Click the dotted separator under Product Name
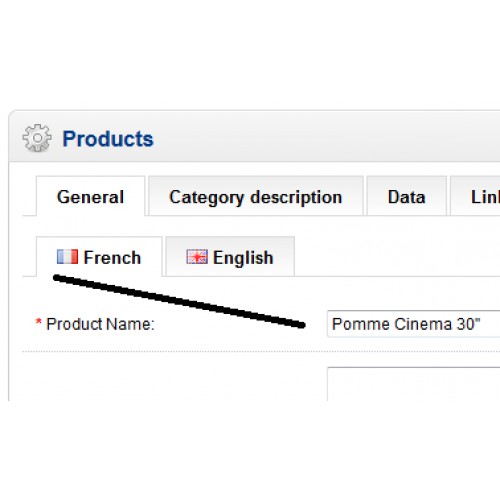 pyautogui.click(x=261, y=351)
